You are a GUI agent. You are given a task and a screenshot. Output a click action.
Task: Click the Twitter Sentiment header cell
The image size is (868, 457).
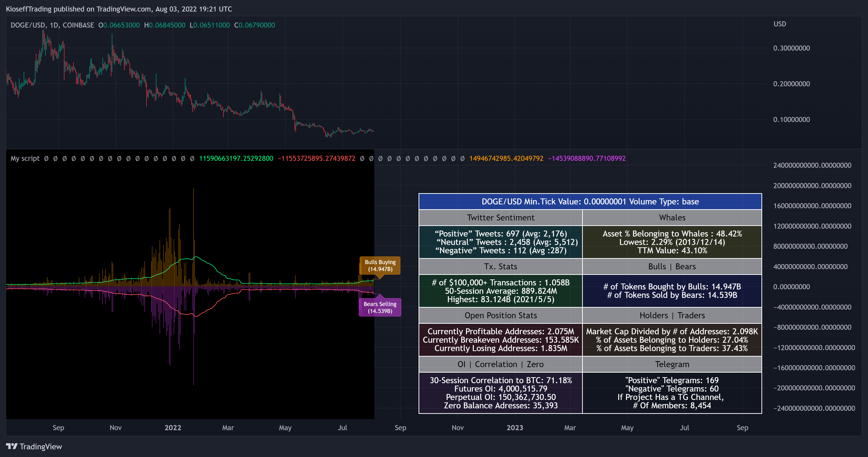[500, 218]
